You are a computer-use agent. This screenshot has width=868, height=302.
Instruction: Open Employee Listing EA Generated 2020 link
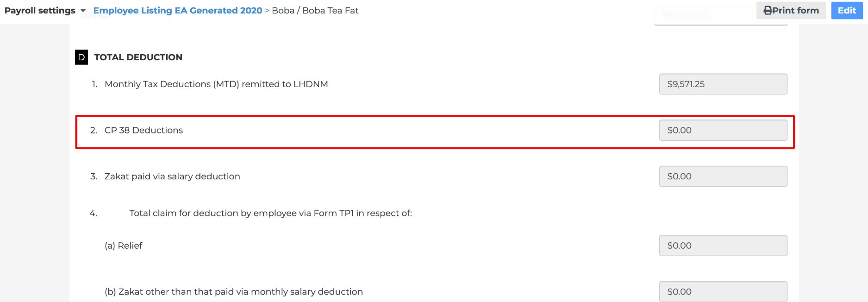click(x=178, y=10)
